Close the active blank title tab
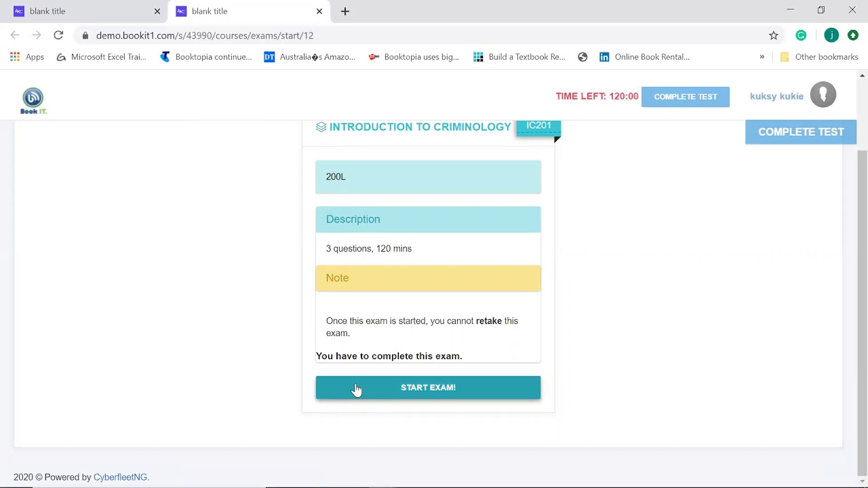 coord(319,11)
